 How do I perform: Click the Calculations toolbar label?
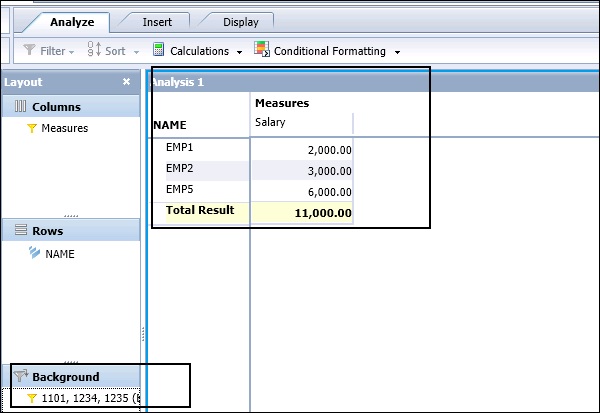(x=199, y=51)
